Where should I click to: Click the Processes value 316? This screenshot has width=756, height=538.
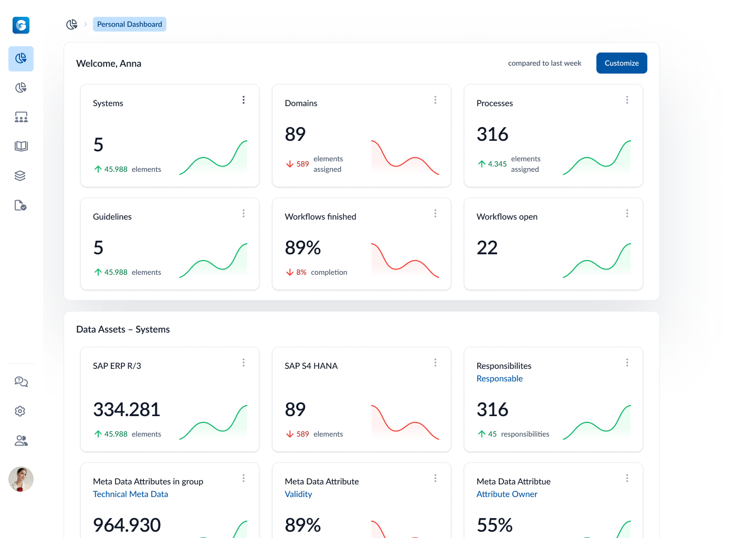pos(492,134)
